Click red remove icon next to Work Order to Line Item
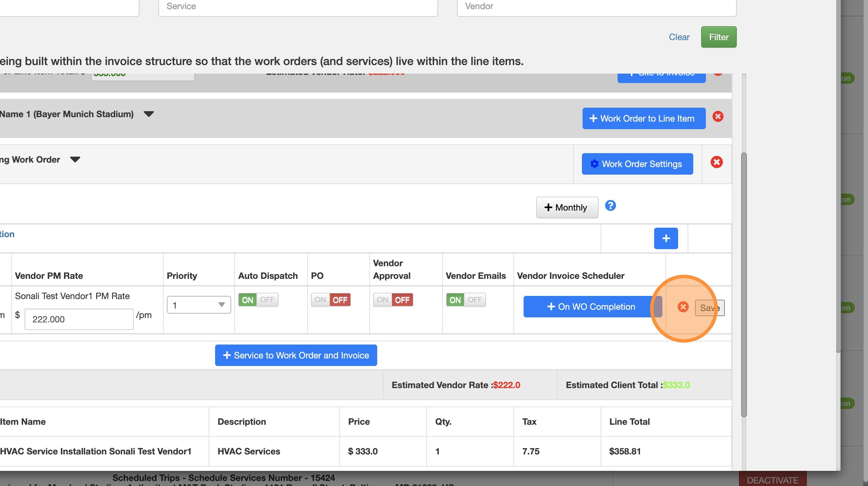This screenshot has width=868, height=486. 718,117
